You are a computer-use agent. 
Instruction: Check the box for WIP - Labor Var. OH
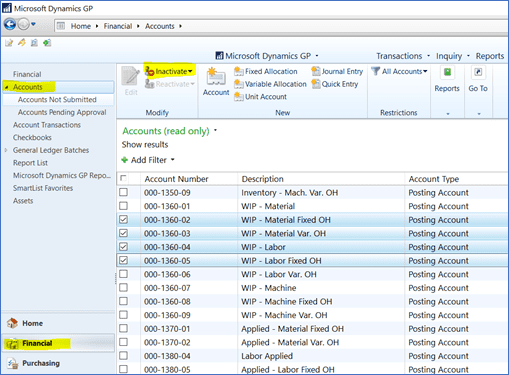[x=123, y=274]
